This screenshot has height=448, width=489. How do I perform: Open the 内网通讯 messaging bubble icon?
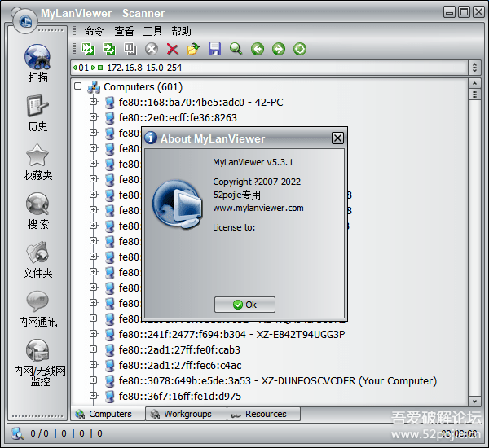tap(37, 301)
